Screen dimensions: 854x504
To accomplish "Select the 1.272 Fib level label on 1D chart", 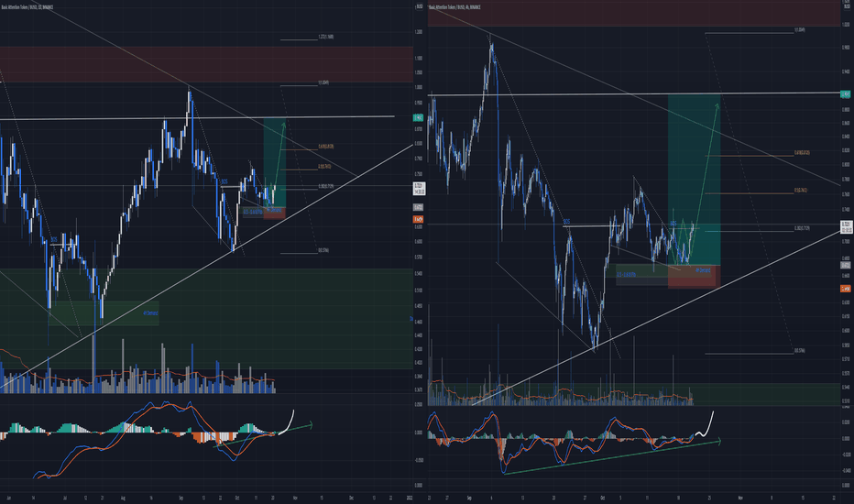I will 325,38.
